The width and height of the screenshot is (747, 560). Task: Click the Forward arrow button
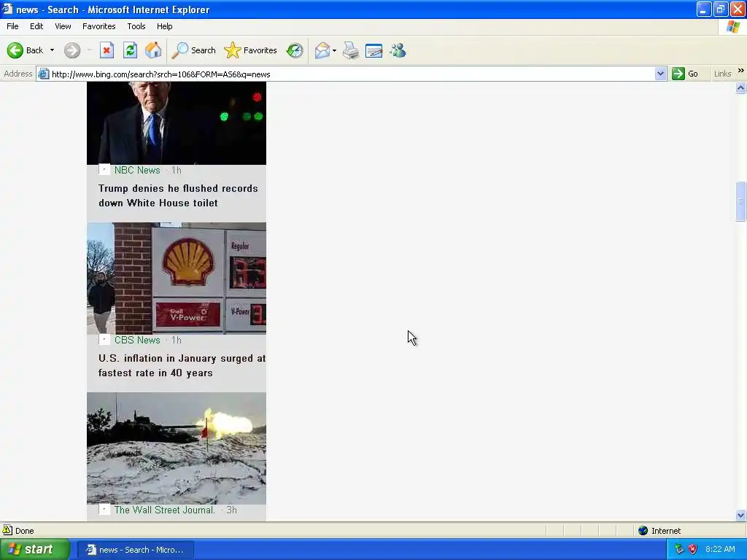tap(72, 50)
